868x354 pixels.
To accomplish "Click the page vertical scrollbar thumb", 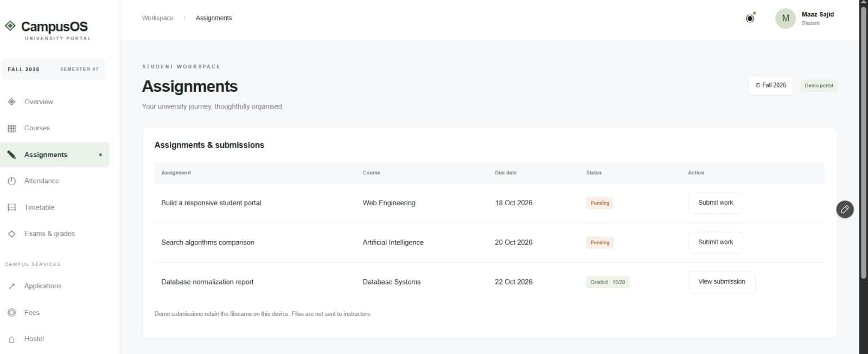I will pos(864,143).
